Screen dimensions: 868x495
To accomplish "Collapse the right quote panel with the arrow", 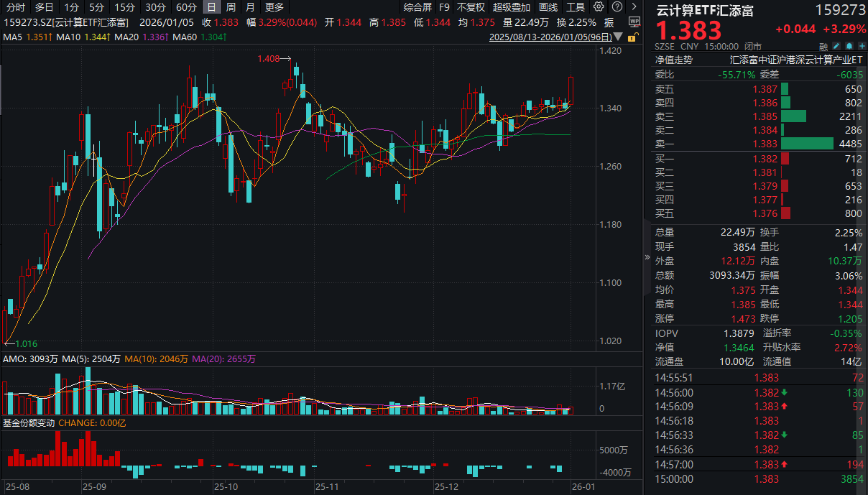I will point(647,259).
